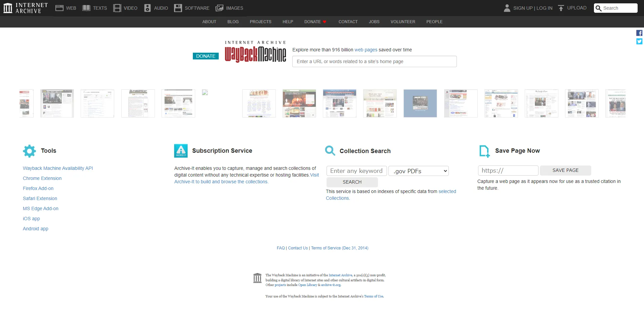The height and width of the screenshot is (331, 644).
Task: Open the Ultimate-titled page thumbnail
Action: click(138, 103)
